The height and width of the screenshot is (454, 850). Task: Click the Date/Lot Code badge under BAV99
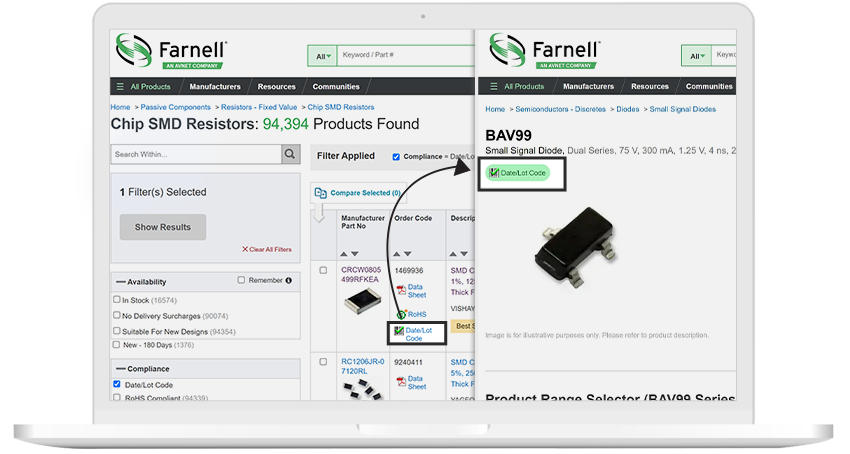(x=519, y=173)
